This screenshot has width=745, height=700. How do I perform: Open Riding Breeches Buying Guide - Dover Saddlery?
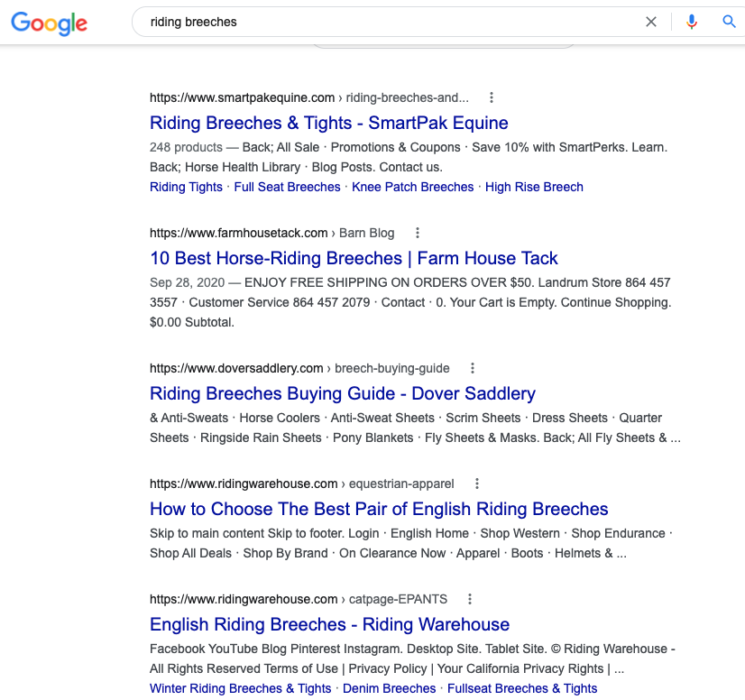click(343, 393)
